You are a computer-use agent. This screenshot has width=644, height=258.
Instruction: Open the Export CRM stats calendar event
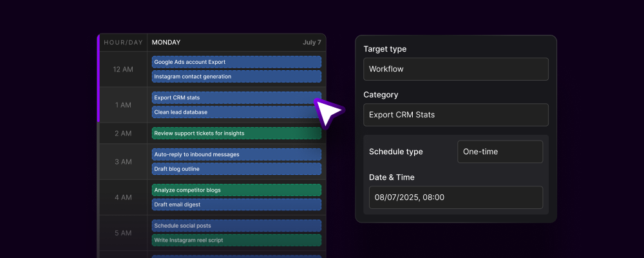point(236,97)
